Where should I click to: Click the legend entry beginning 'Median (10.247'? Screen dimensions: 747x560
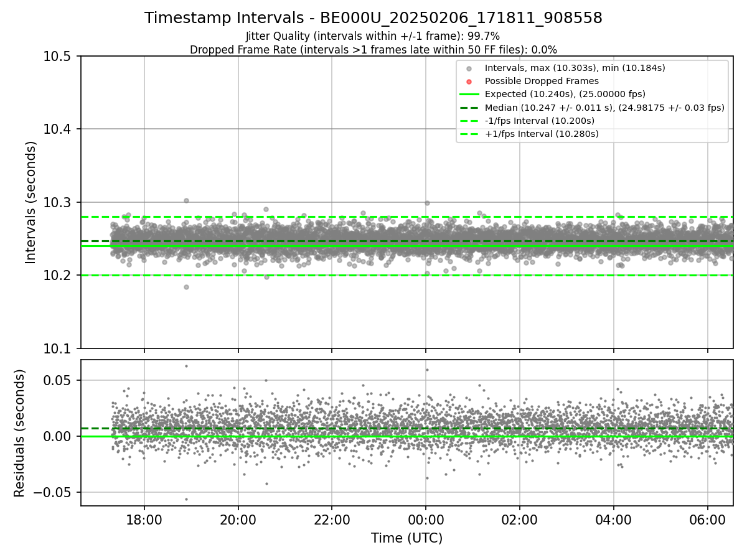pos(604,108)
